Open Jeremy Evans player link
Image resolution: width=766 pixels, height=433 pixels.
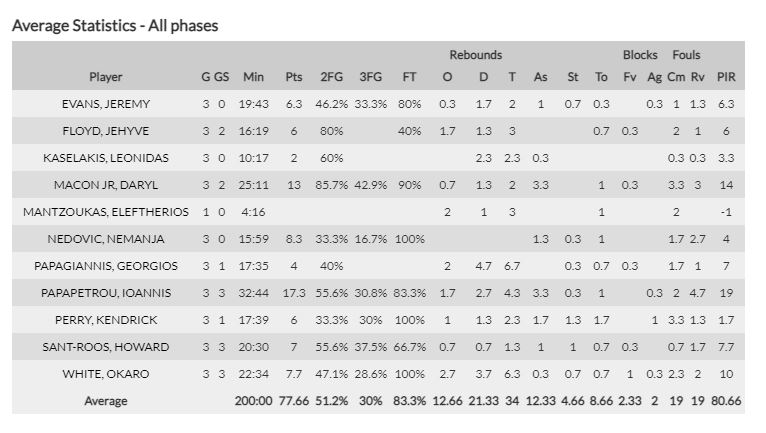(106, 104)
